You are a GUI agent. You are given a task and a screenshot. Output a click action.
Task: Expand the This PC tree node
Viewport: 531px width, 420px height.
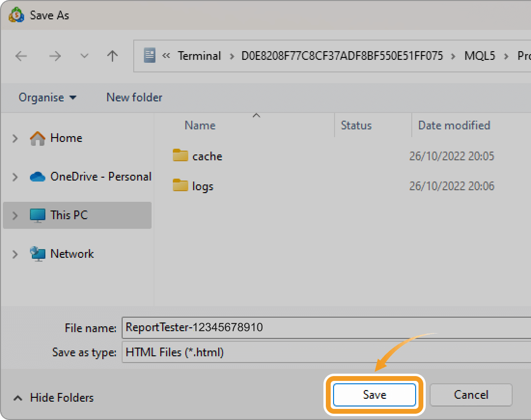point(14,215)
